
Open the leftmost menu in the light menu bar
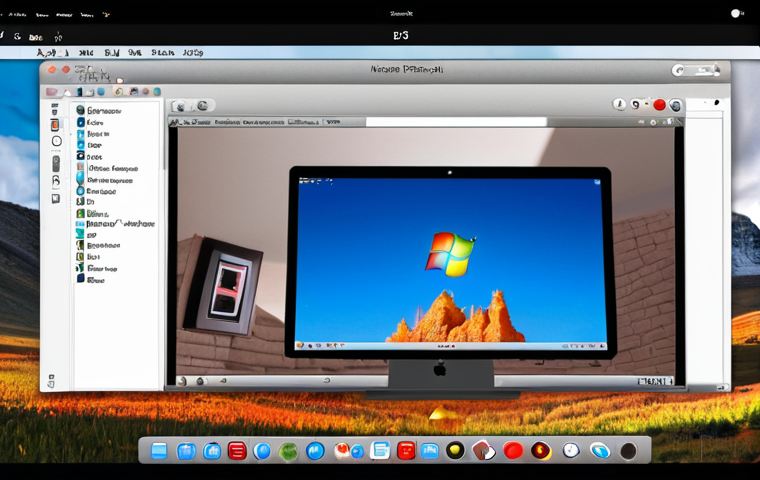click(53, 52)
